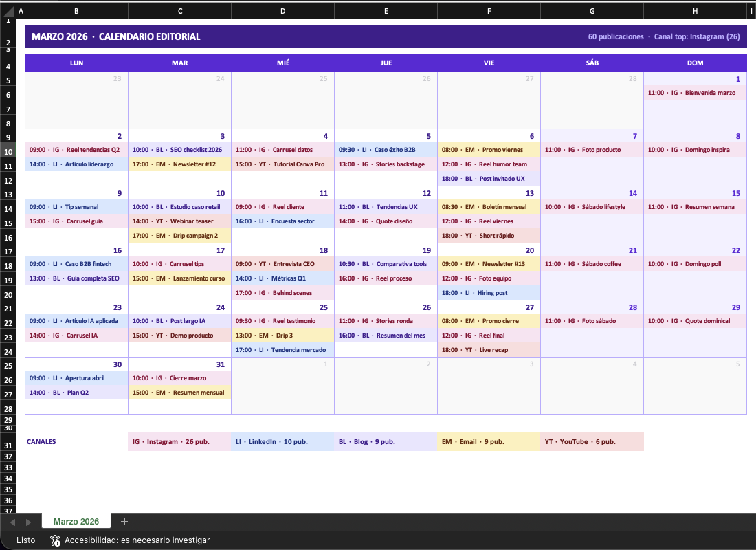756x550 pixels.
Task: Select the Short rápido cell
Action: [489, 235]
